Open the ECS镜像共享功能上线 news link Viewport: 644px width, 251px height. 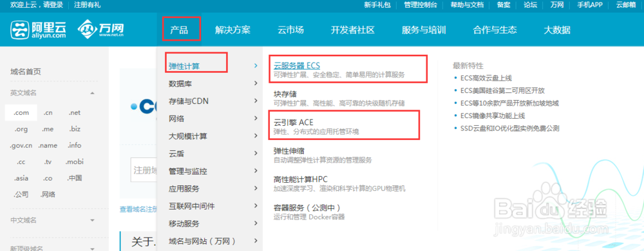pyautogui.click(x=493, y=115)
